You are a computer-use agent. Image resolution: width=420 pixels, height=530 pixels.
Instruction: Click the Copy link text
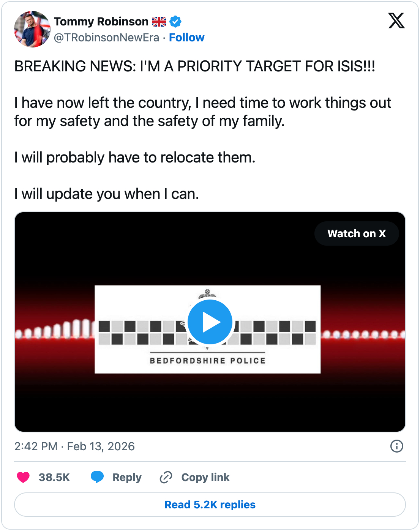205,477
